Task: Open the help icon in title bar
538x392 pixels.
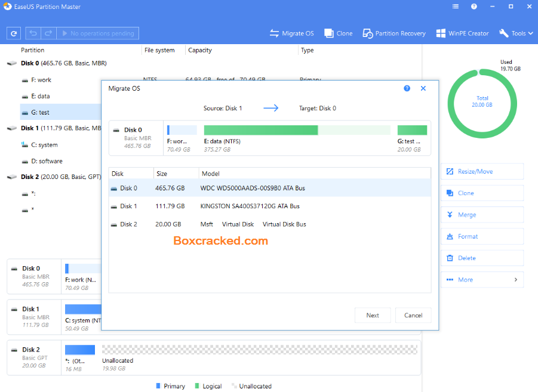Action: point(474,7)
